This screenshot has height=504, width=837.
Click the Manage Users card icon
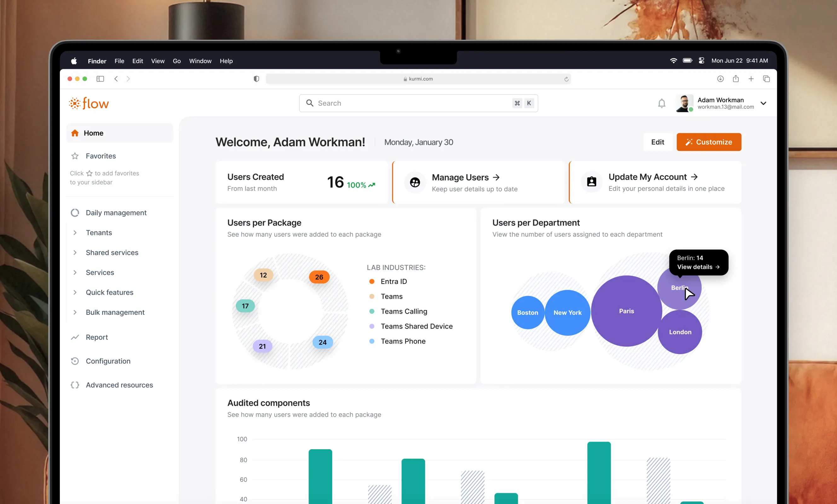[415, 182]
